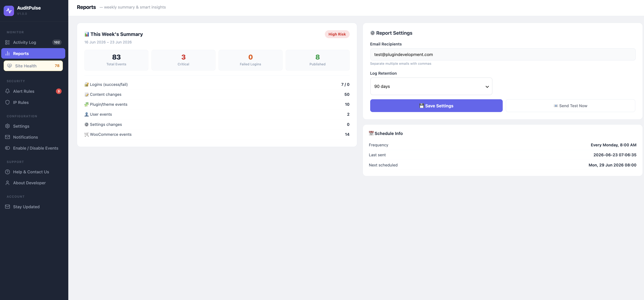Click the Plugin/theme events value '10'
Viewport: 644px width, 300px height.
347,104
